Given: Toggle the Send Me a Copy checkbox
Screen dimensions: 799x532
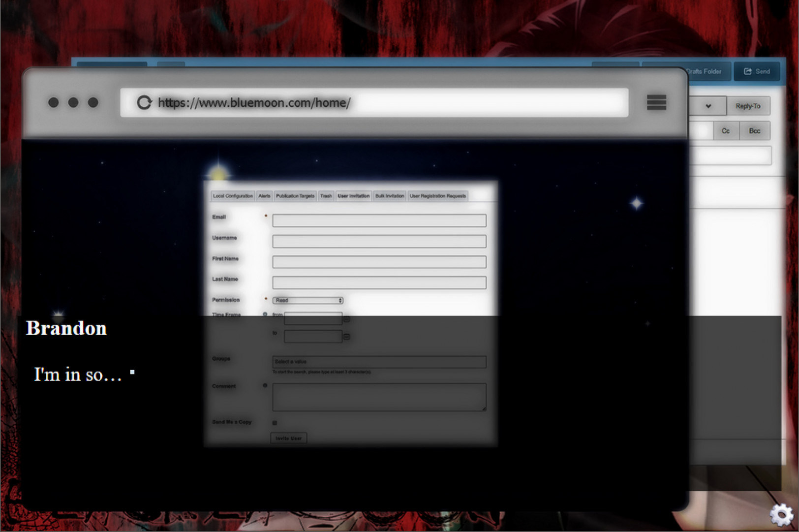Looking at the screenshot, I should 275,422.
